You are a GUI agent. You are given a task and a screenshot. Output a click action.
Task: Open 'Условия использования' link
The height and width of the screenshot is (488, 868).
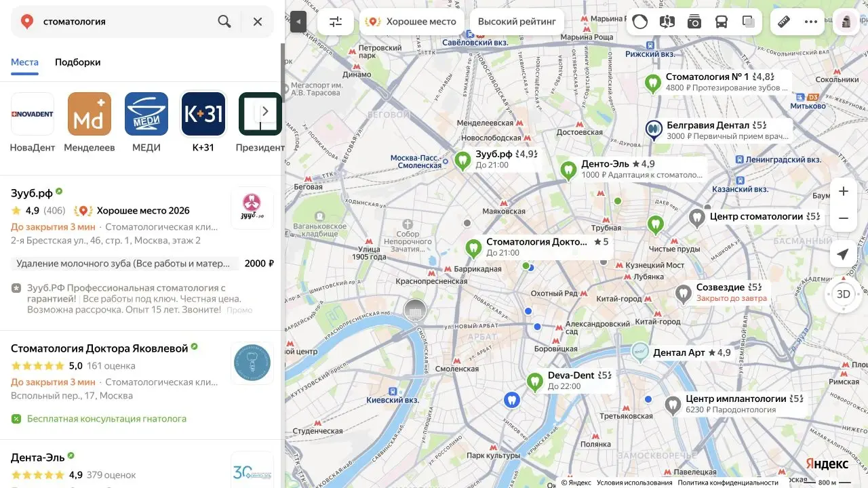pos(635,483)
